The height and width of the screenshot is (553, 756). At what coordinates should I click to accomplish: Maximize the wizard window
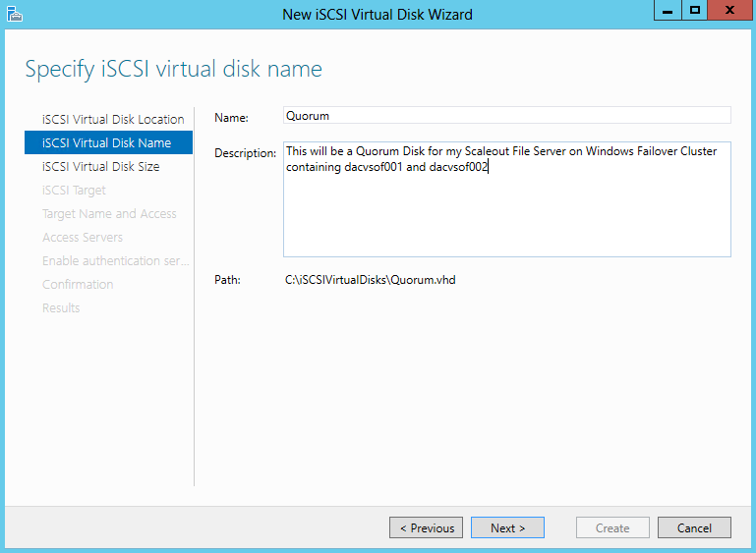click(695, 11)
